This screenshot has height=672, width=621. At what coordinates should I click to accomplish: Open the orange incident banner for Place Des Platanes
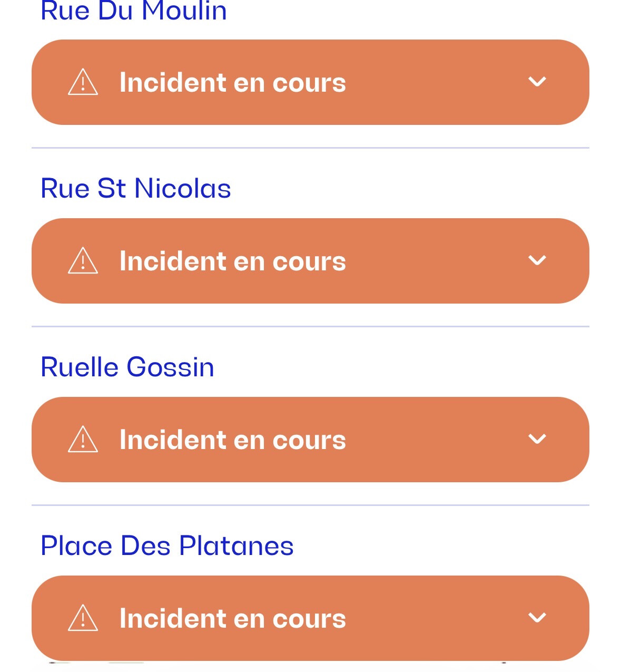tap(421, 618)
